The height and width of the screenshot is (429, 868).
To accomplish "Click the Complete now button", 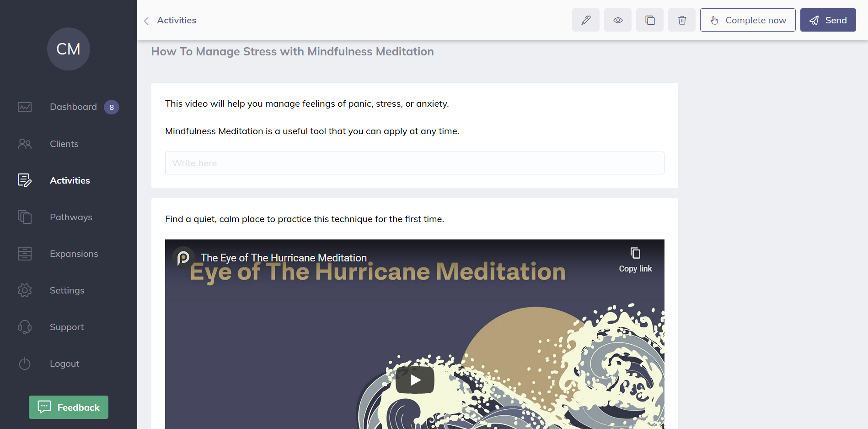I will pos(747,20).
